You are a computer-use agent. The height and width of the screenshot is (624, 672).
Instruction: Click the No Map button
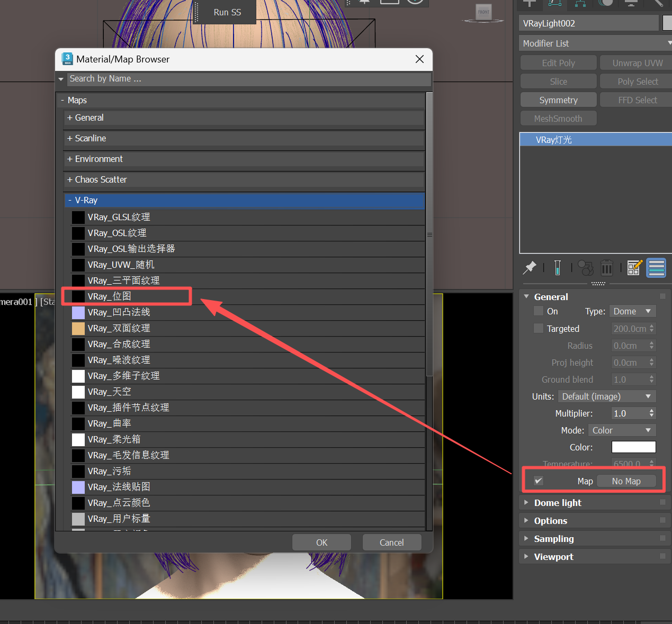pos(626,481)
